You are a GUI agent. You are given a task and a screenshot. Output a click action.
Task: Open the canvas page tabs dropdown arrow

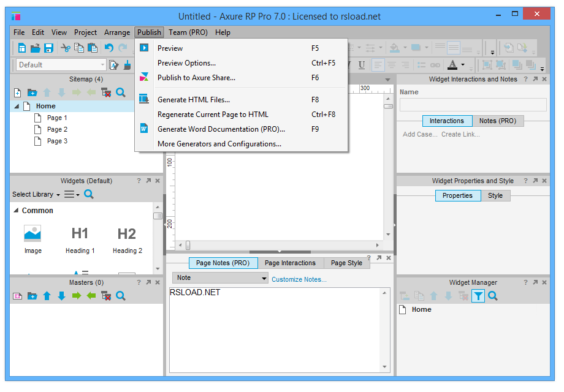pos(387,80)
